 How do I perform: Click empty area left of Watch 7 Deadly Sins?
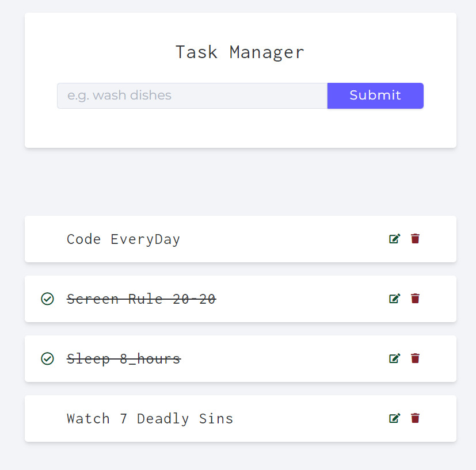(x=46, y=419)
